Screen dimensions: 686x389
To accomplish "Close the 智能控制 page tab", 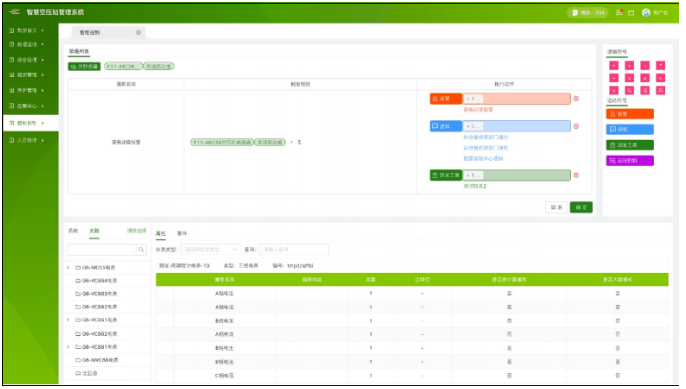I will [x=138, y=32].
